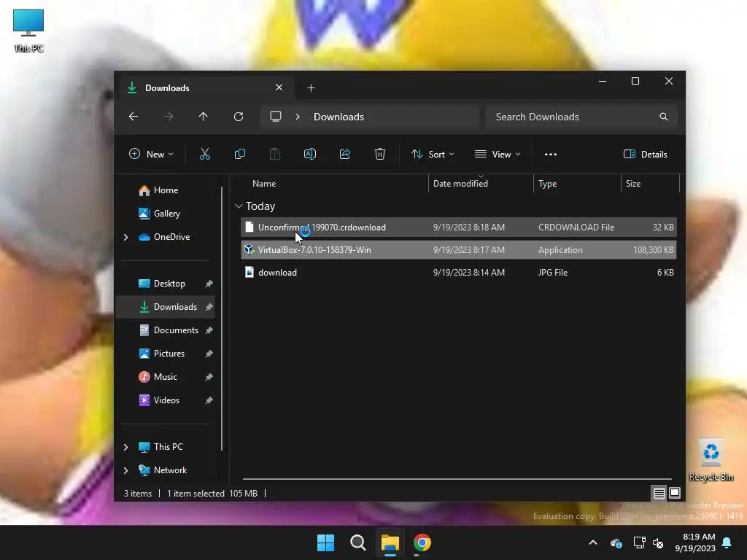
Task: Select VirtualBox-7.0.10-158379-Win file name
Action: 314,249
